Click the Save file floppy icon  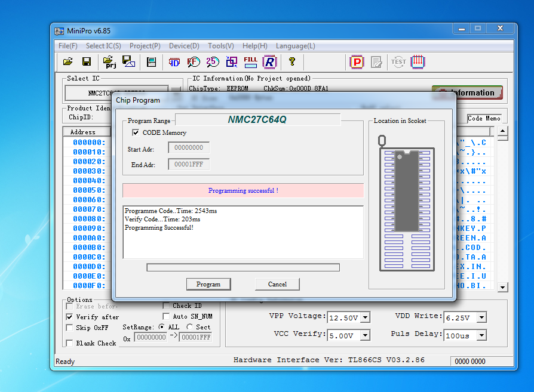(87, 61)
